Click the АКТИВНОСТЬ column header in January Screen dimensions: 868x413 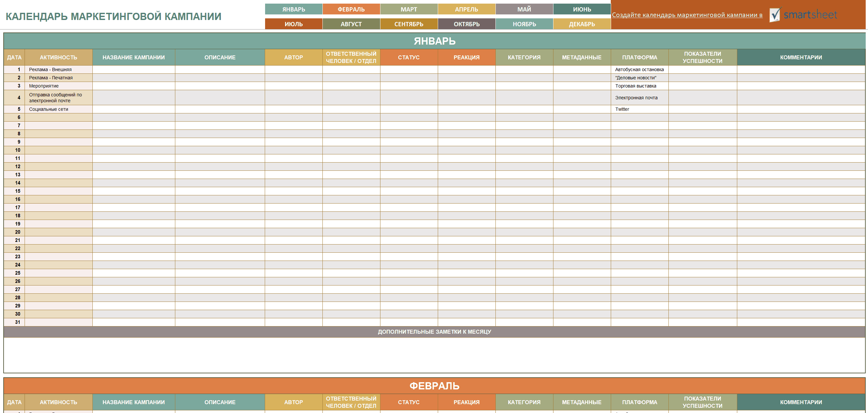pyautogui.click(x=59, y=57)
